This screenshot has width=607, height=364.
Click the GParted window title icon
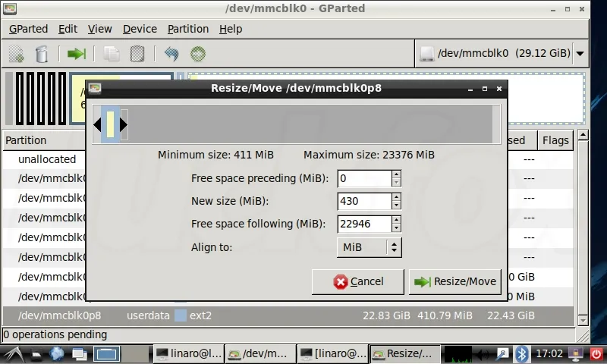[10, 8]
